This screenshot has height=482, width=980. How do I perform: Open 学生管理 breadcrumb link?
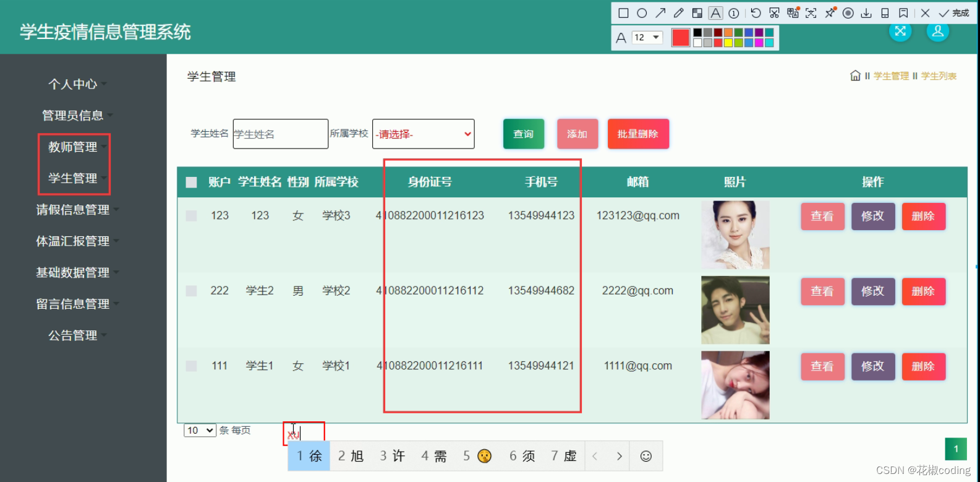[x=891, y=76]
